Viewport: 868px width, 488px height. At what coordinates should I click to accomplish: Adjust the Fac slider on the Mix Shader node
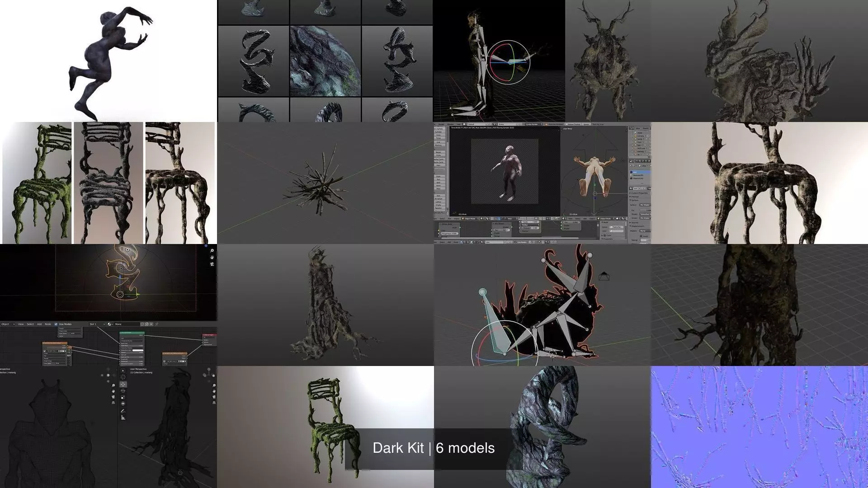coord(501,230)
